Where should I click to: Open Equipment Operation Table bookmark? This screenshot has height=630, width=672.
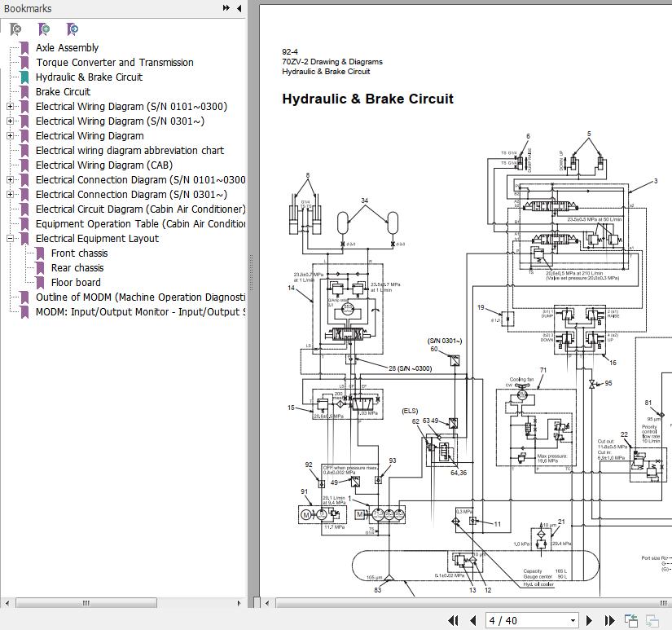coord(141,224)
